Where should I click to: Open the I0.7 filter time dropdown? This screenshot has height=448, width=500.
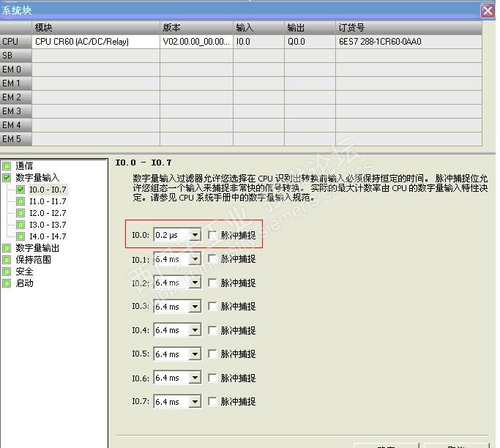195,401
